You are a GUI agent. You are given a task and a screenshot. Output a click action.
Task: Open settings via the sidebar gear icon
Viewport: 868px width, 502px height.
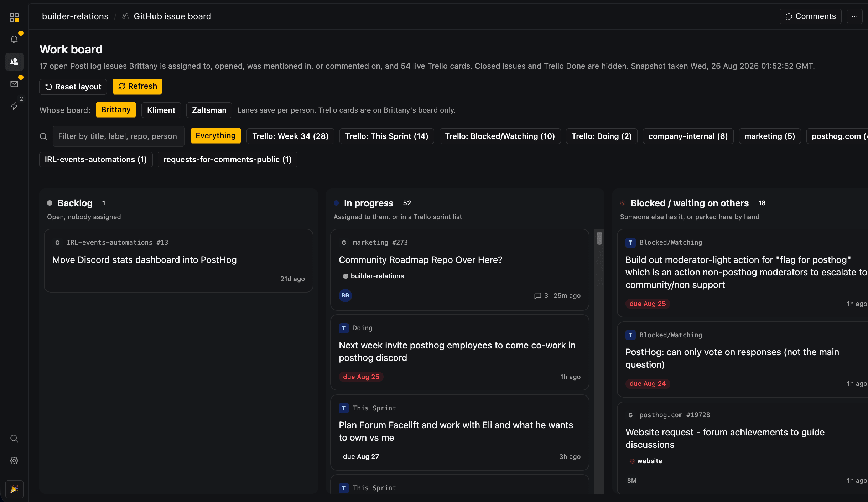click(14, 461)
